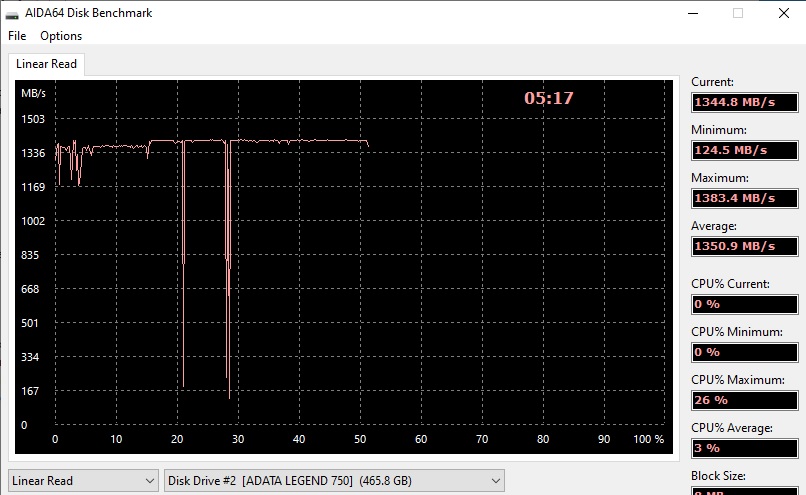Click the 50 label on horizontal axis

(x=360, y=439)
